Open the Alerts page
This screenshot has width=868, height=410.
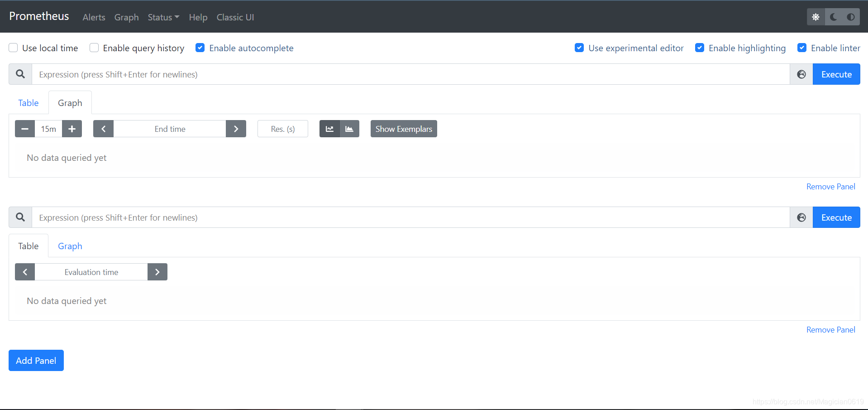(94, 17)
